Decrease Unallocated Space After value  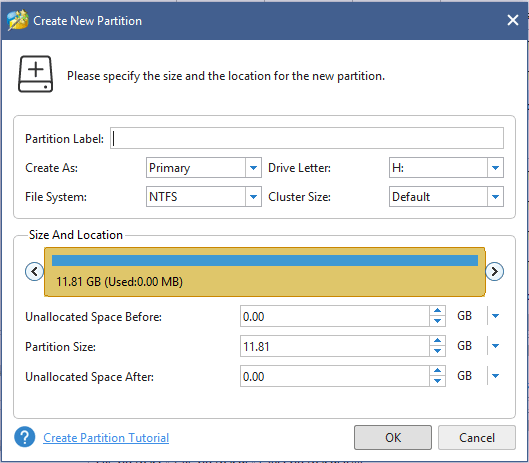coord(438,381)
